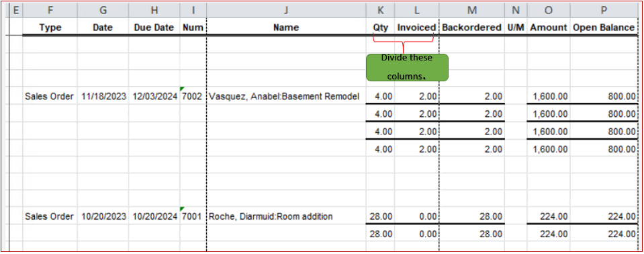Select 2.00 Backordered in Vasquez row
The image size is (644, 254).
[x=471, y=96]
